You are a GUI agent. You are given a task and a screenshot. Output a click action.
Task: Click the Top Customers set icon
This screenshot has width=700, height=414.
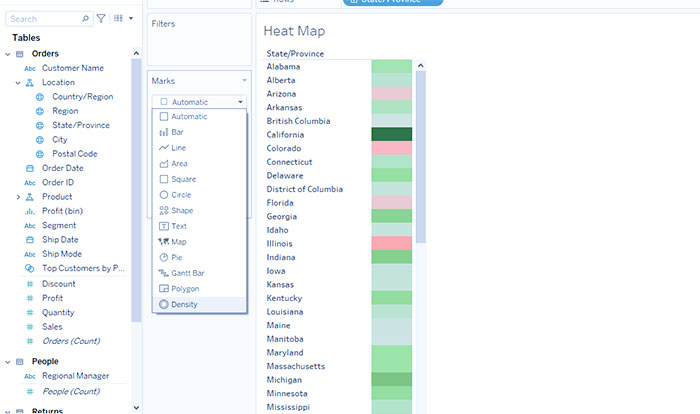29,268
